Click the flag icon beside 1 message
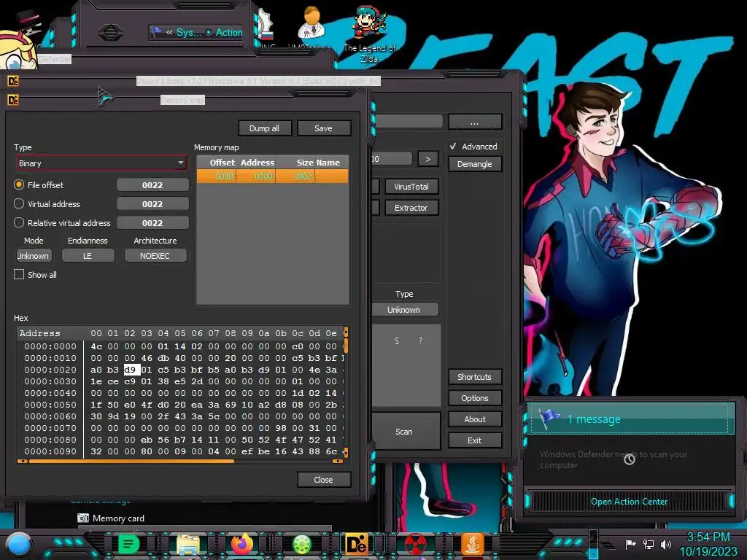747x560 pixels. pos(549,418)
